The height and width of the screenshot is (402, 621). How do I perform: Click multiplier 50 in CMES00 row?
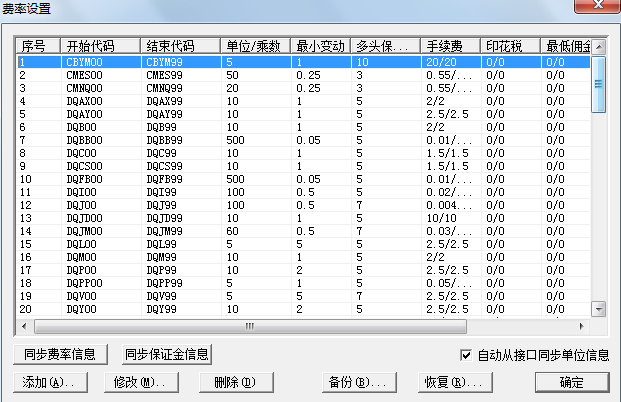click(232, 75)
